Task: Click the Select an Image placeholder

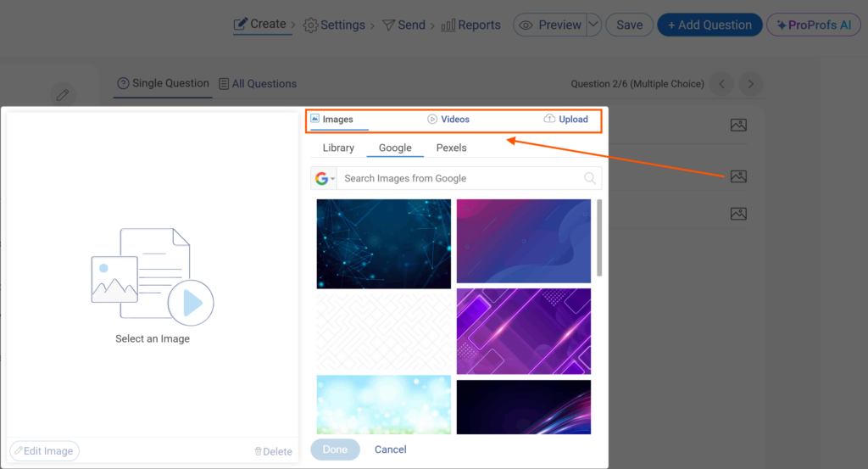Action: pos(153,285)
